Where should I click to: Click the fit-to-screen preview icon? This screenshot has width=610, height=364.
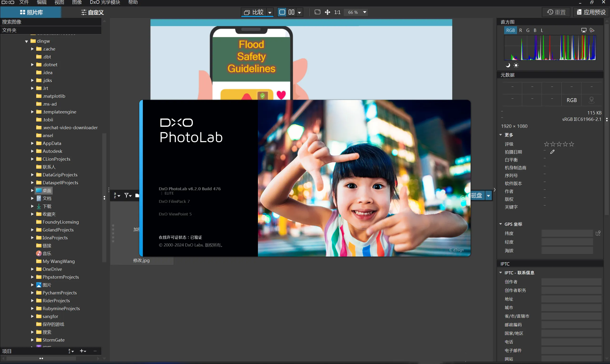(317, 12)
